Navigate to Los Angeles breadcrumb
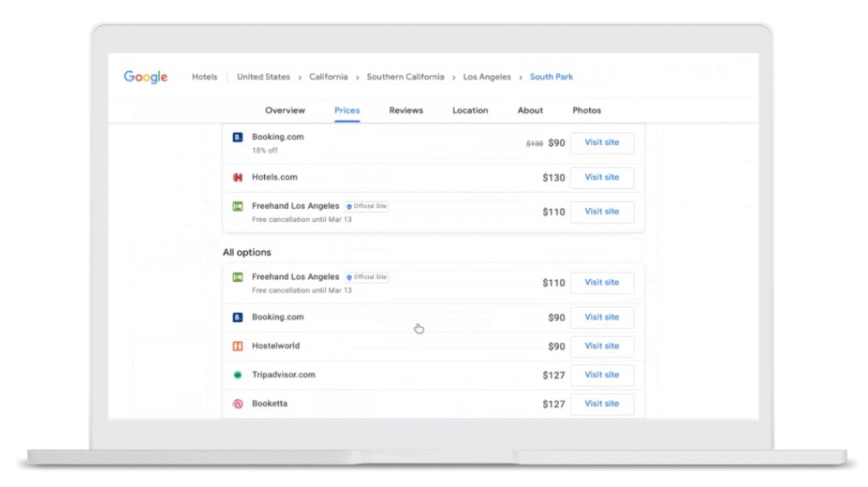 [487, 77]
